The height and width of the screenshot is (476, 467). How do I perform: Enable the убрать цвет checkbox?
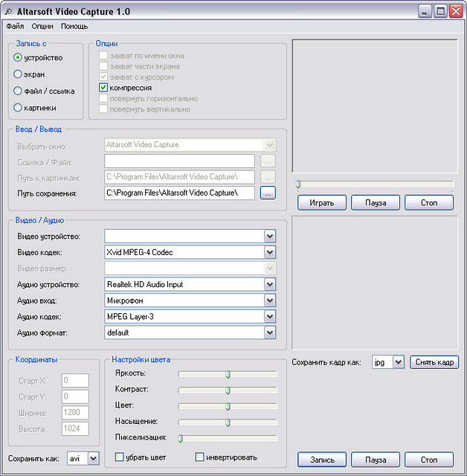(120, 457)
